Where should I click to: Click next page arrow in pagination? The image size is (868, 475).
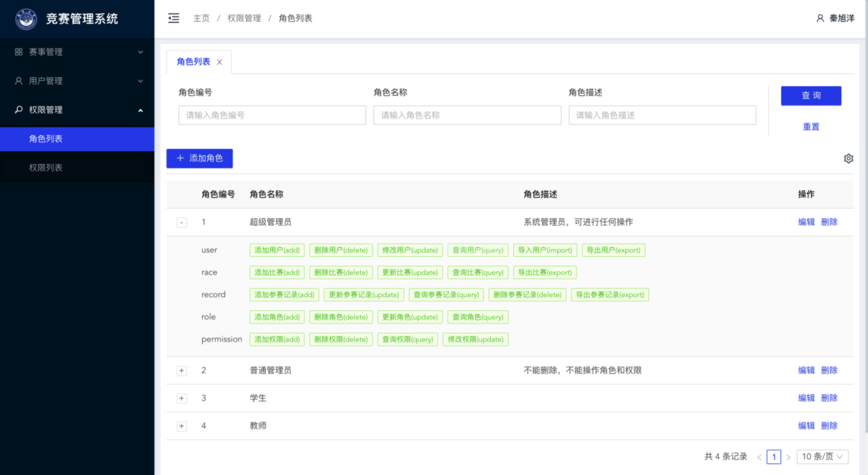tap(788, 457)
